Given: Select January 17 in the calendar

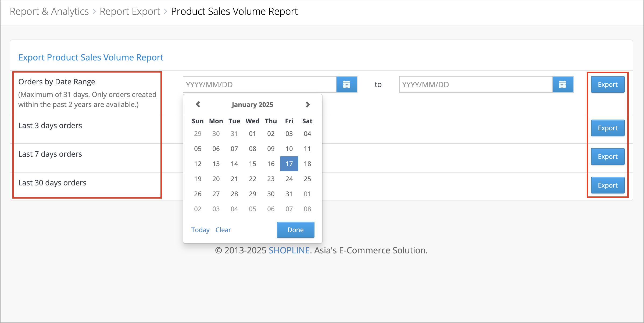Looking at the screenshot, I should (x=289, y=164).
